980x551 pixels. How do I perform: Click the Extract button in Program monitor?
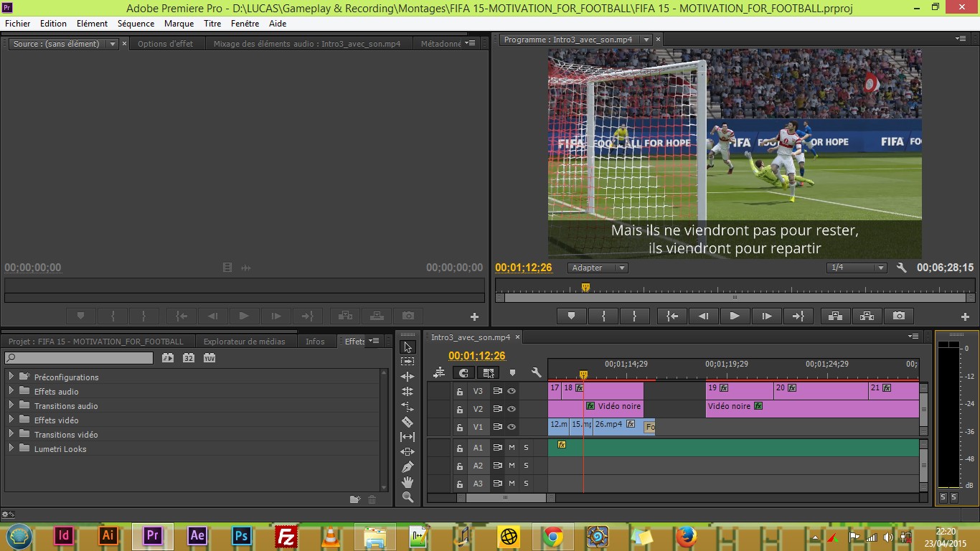[x=867, y=316]
